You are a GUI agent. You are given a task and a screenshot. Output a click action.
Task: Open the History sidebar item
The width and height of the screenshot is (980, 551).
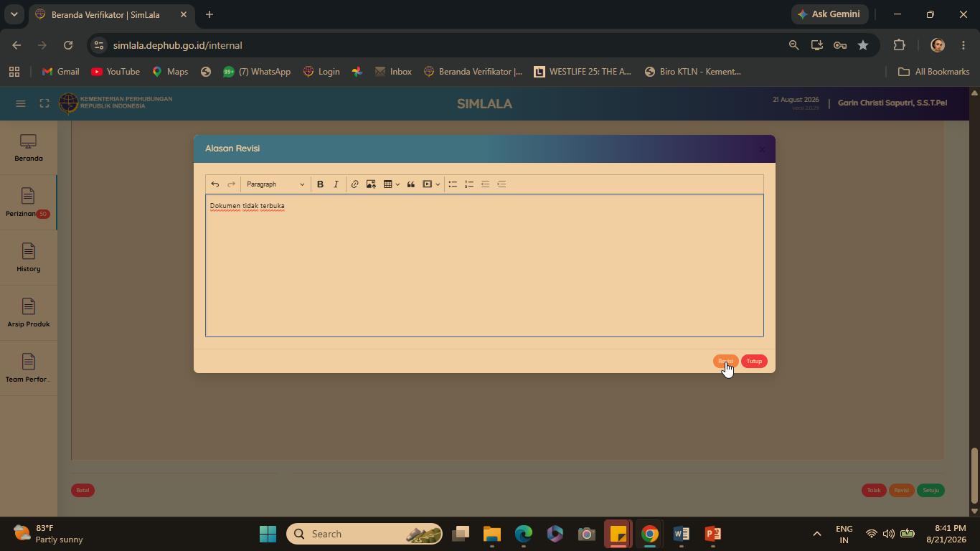(28, 258)
